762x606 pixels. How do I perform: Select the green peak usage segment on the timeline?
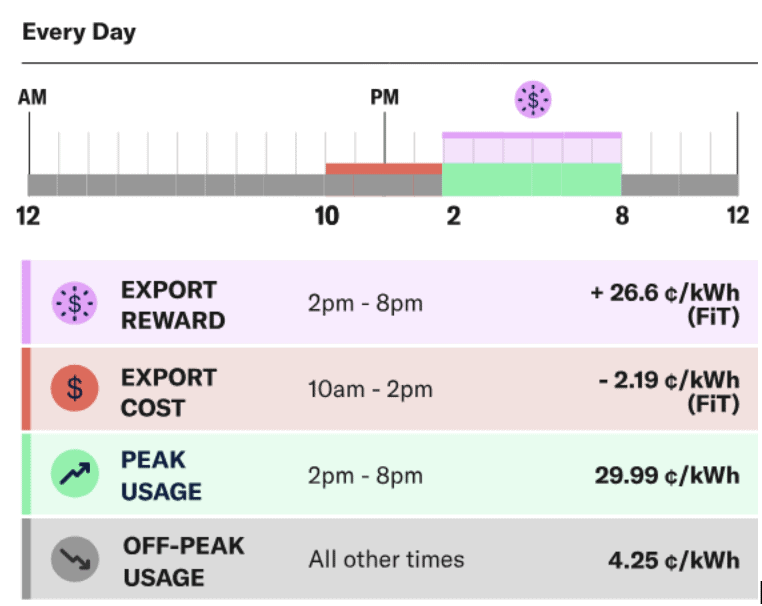coord(532,180)
